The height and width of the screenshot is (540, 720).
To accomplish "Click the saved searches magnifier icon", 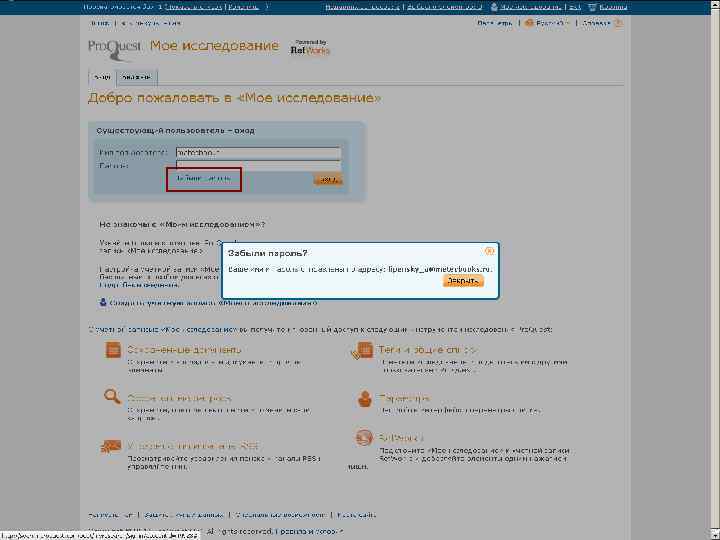I will click(112, 396).
